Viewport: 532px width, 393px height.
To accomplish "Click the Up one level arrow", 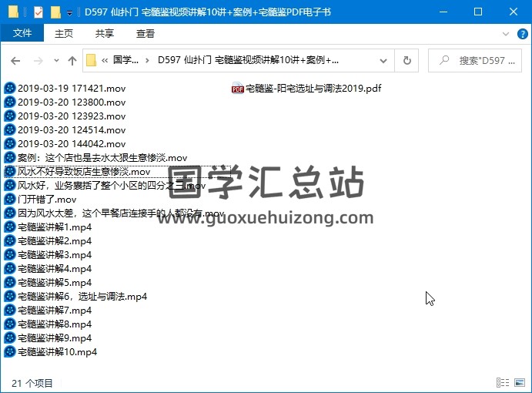I will [x=72, y=61].
